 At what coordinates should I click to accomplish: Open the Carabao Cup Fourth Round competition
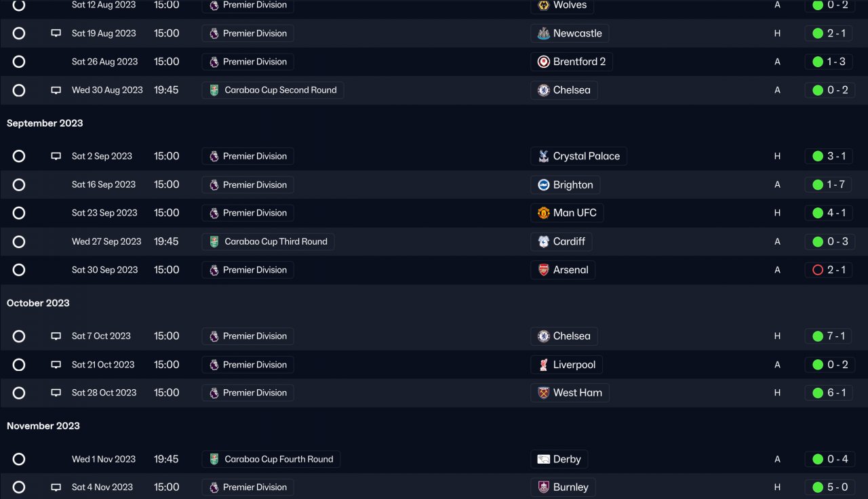tap(271, 459)
